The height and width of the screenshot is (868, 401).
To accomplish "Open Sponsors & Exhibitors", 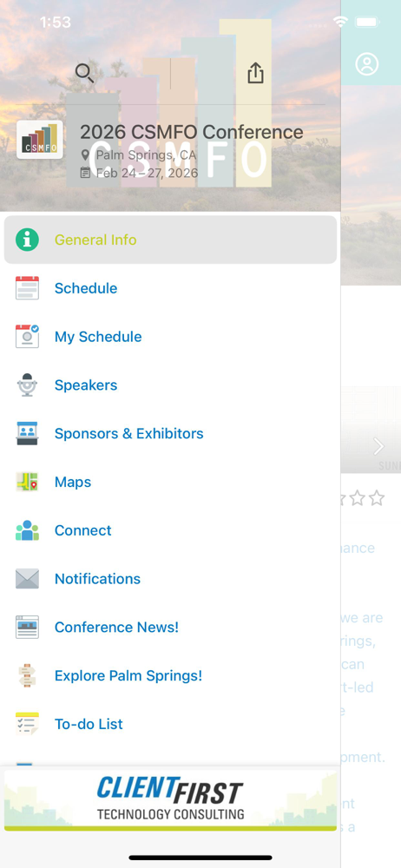I will point(171,433).
